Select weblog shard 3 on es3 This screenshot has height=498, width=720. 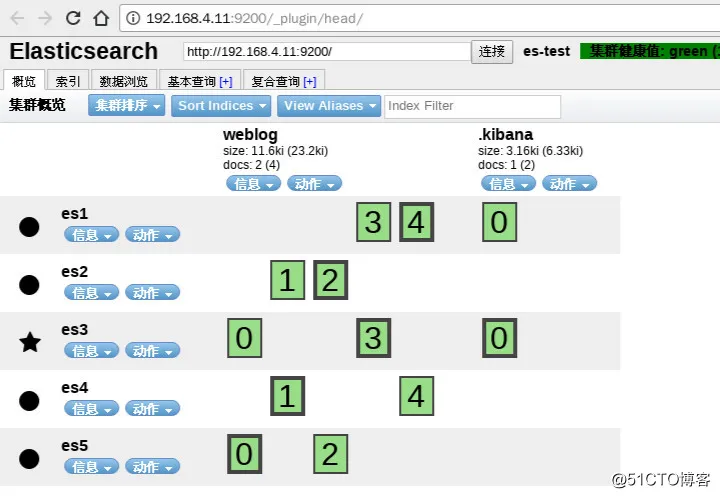(373, 338)
